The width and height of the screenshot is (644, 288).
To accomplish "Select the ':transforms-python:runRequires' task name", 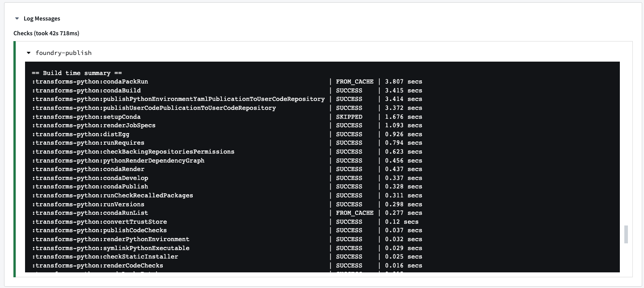I will coord(88,143).
